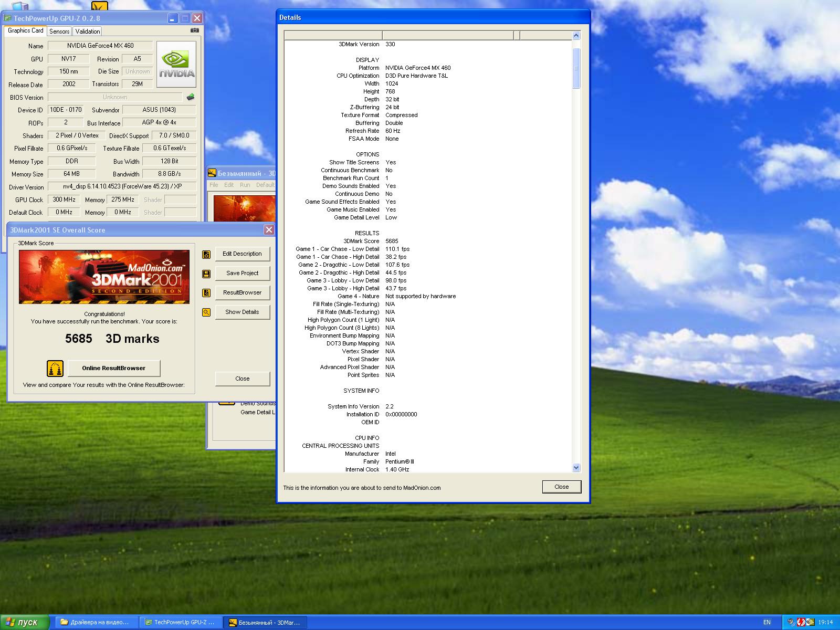Click the '5685 3D marks' score text
Viewport: 840px width, 630px height.
(112, 339)
